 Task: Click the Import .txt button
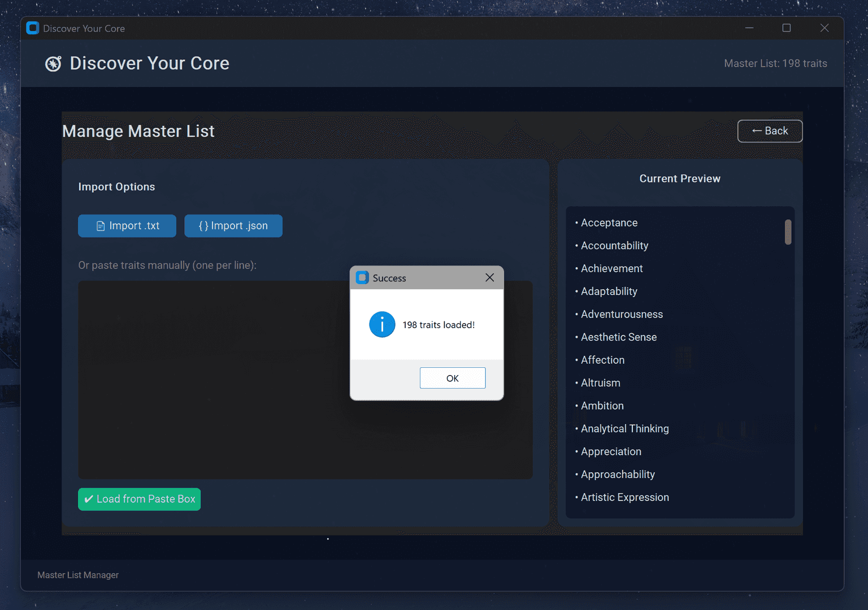click(127, 226)
